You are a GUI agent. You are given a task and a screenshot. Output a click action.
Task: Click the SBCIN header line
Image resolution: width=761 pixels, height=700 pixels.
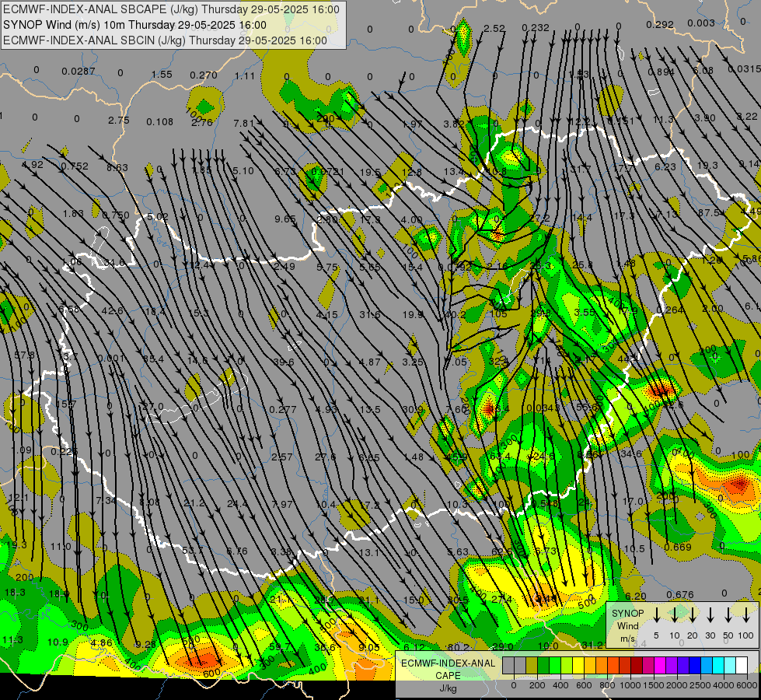click(165, 40)
